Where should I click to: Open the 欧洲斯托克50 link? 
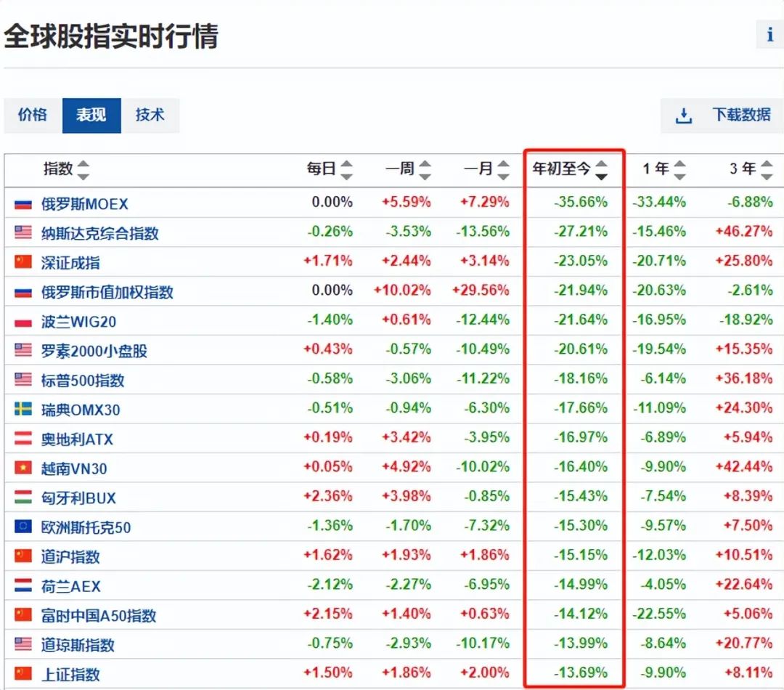pyautogui.click(x=86, y=527)
